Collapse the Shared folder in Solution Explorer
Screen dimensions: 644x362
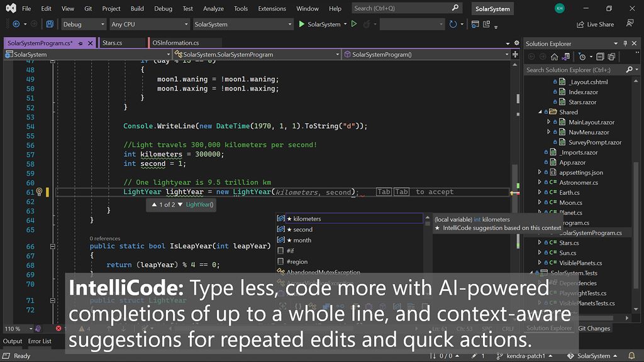pos(540,112)
